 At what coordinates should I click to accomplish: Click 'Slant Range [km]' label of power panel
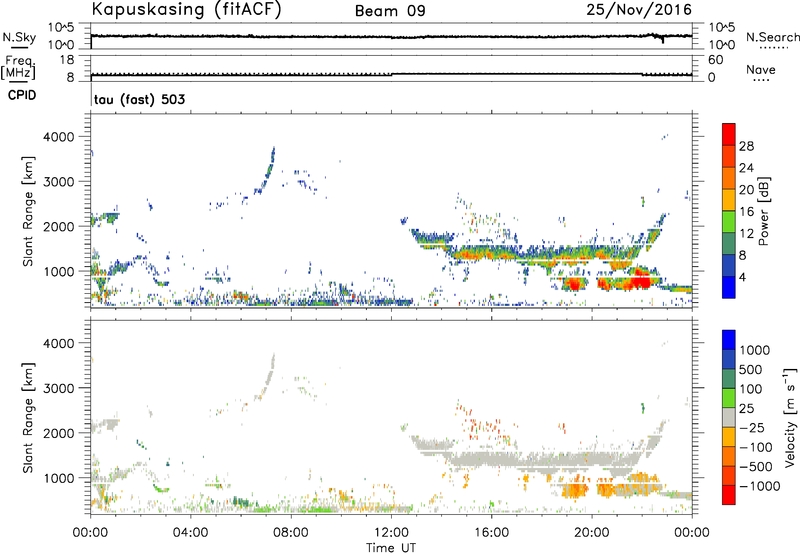point(28,211)
